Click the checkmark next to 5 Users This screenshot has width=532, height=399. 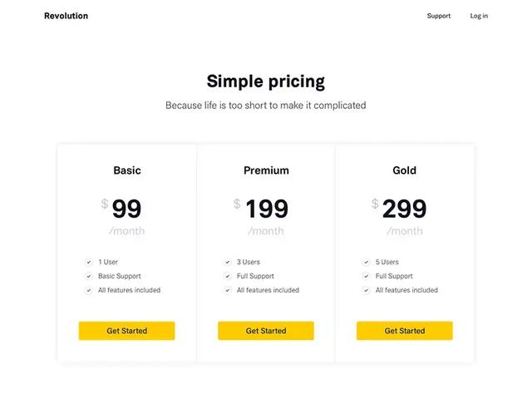tap(366, 263)
